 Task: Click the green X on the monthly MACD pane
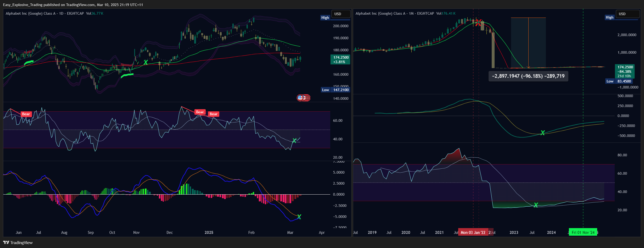[x=543, y=133]
